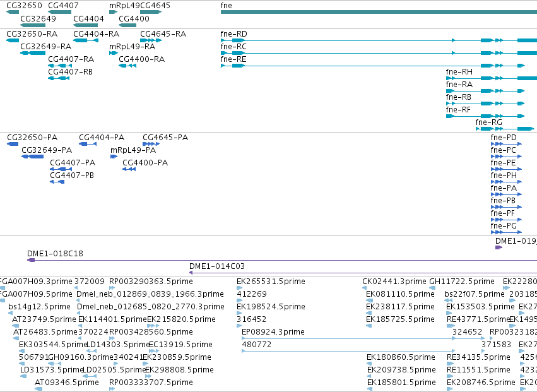The height and width of the screenshot is (392, 537).
Task: Open EST entry 412269
Action: coord(252,294)
